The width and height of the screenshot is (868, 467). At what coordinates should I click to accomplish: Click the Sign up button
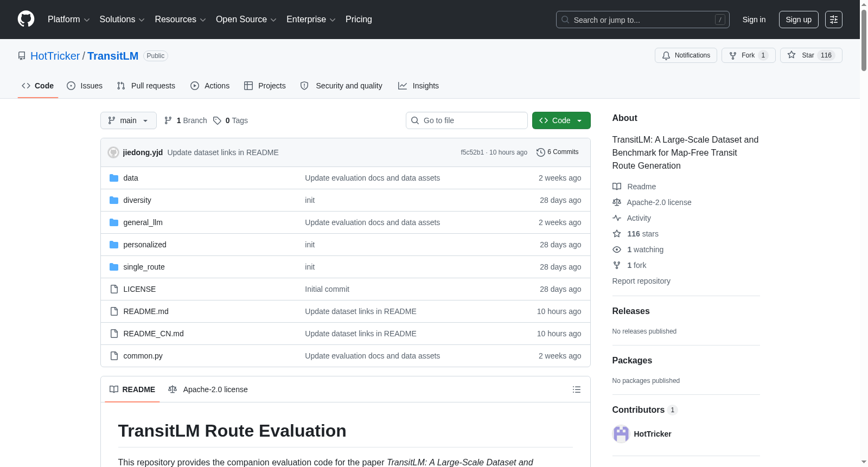coord(799,20)
